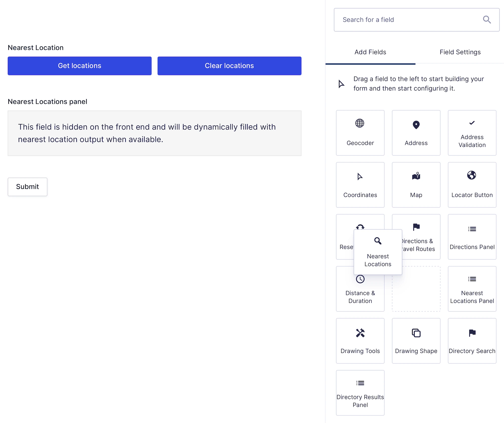Open the Field Settings tab

tap(460, 52)
